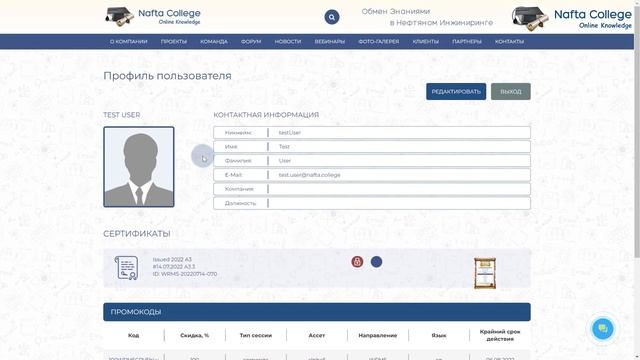Image resolution: width=640 pixels, height=360 pixels.
Task: Click the ВЫХОД logout button
Action: point(511,91)
